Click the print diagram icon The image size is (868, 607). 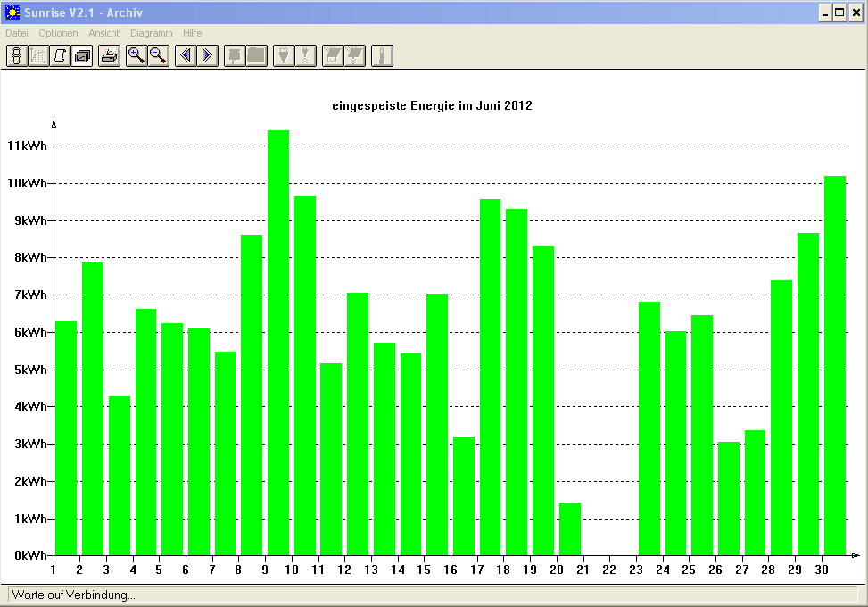tap(109, 55)
